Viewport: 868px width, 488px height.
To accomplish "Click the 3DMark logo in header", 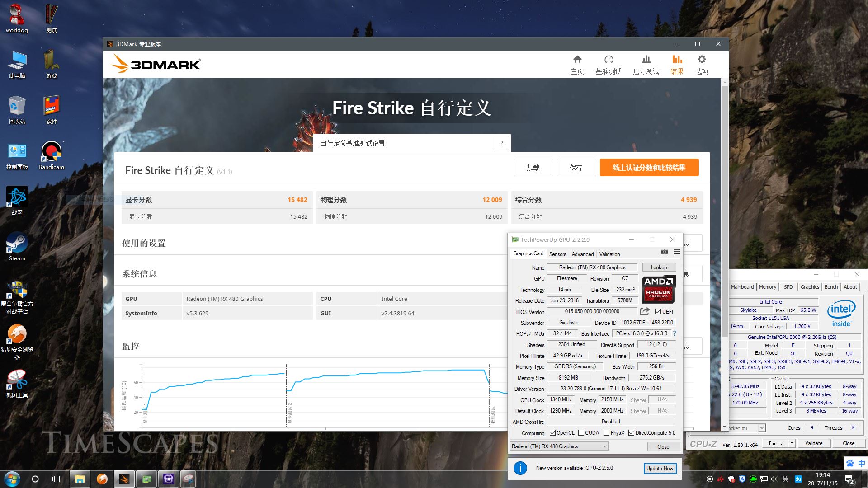I will tap(156, 64).
